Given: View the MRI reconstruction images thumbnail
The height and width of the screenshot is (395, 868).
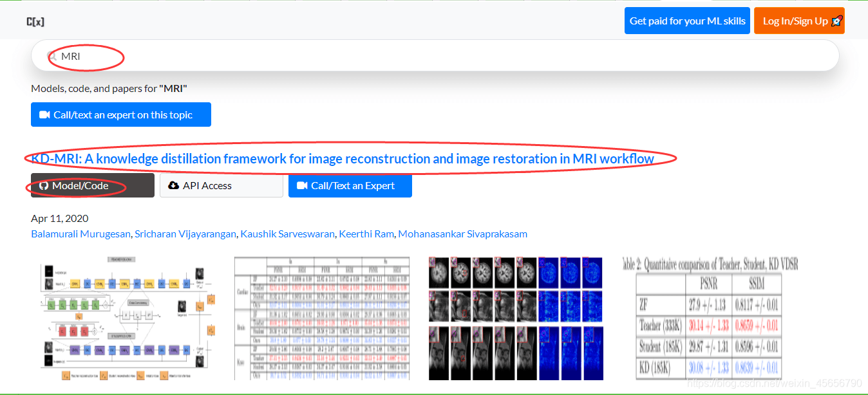Looking at the screenshot, I should coord(516,318).
